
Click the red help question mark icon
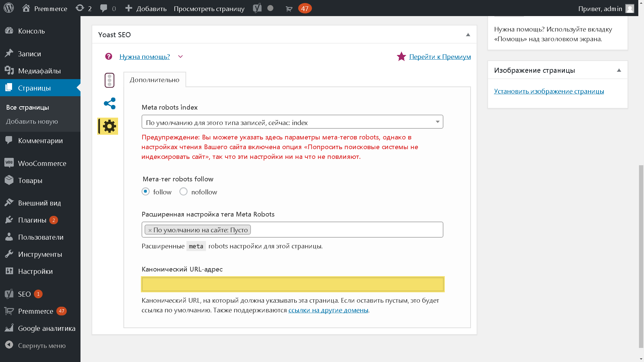click(109, 56)
